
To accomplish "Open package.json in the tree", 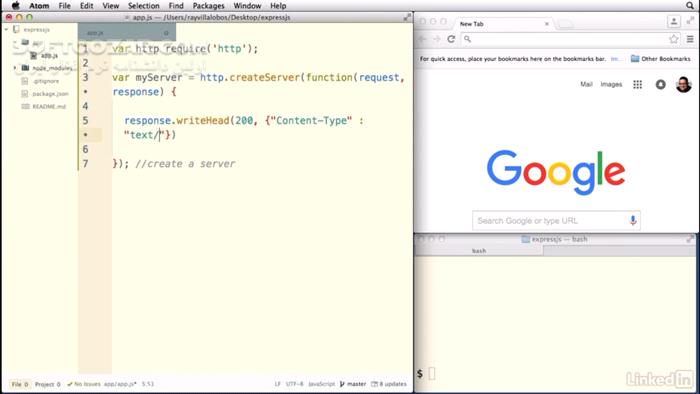I will click(x=50, y=94).
